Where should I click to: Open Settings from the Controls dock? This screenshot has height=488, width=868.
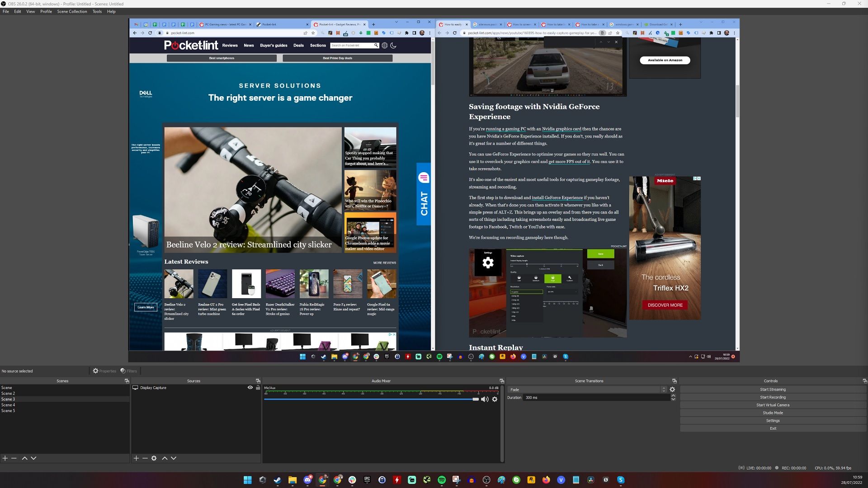(x=773, y=421)
